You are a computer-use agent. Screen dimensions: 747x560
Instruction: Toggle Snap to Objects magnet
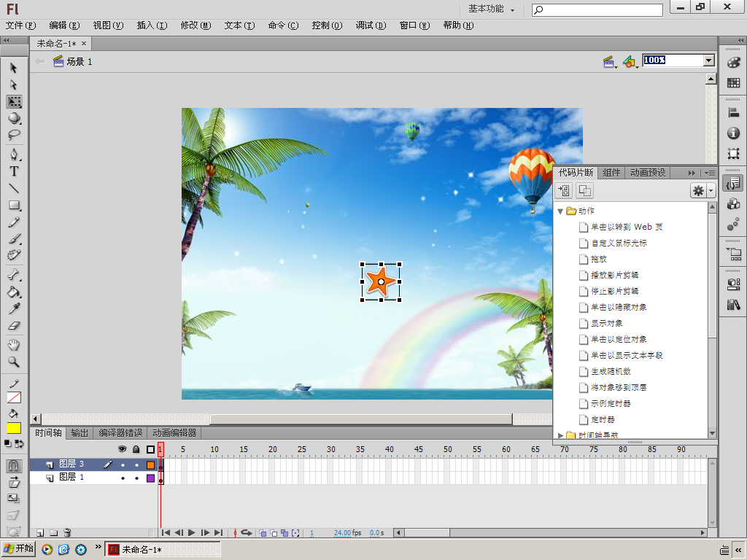(x=14, y=465)
